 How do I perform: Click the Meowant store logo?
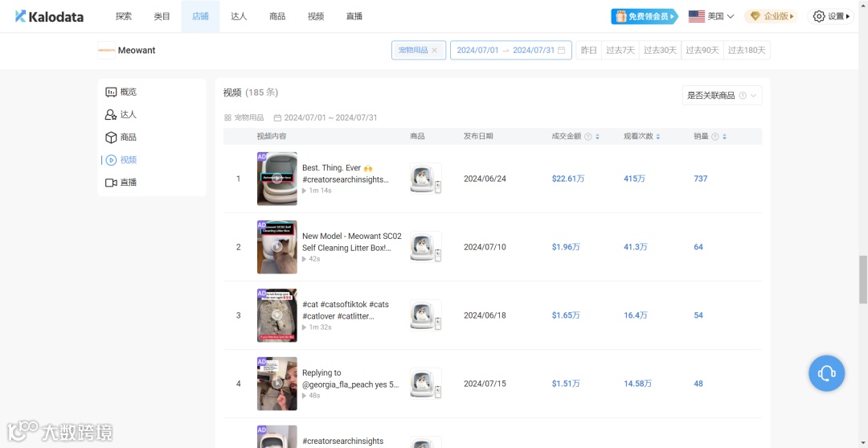click(x=106, y=51)
